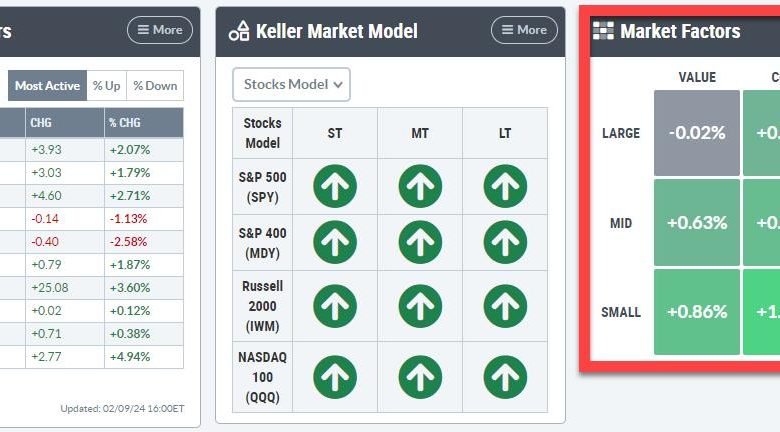This screenshot has width=780, height=432.
Task: Switch to the % Up tab
Action: click(106, 86)
